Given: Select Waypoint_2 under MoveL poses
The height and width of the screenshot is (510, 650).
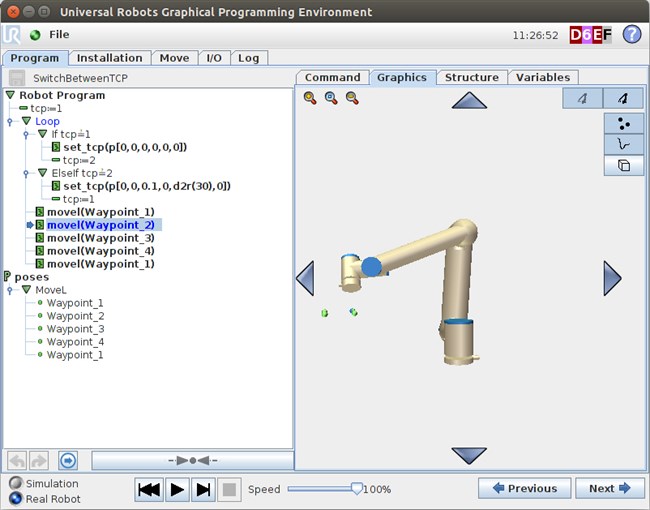Looking at the screenshot, I should click(x=75, y=316).
